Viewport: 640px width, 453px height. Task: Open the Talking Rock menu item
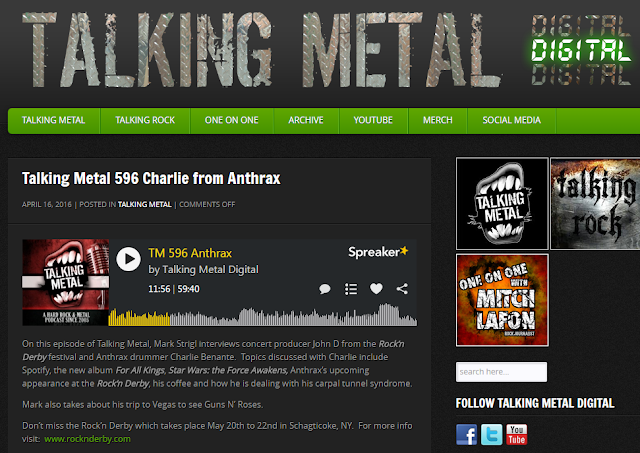point(145,120)
